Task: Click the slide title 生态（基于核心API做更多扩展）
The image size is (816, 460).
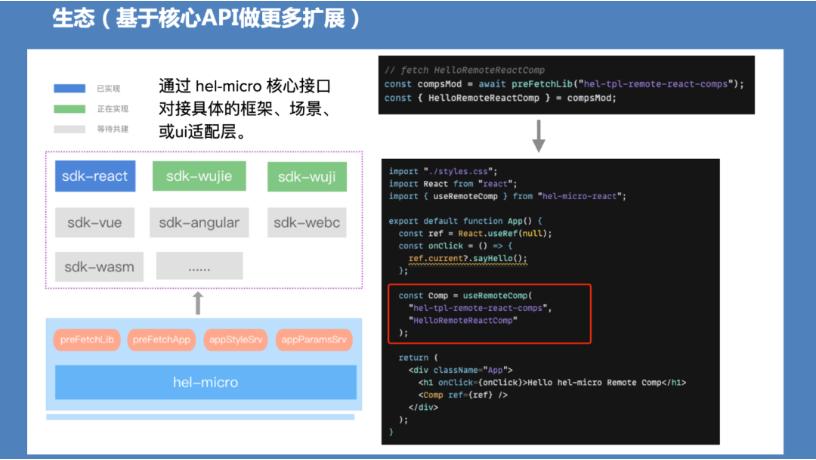Action: click(206, 19)
